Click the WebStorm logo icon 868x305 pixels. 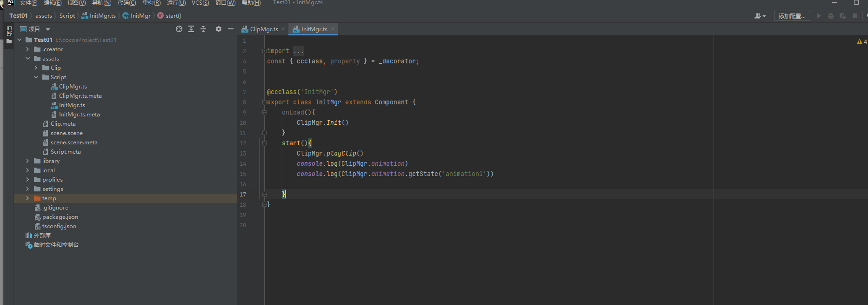point(10,3)
